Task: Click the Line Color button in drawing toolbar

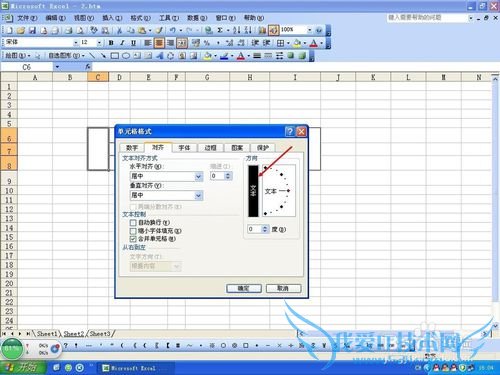Action: (224, 56)
